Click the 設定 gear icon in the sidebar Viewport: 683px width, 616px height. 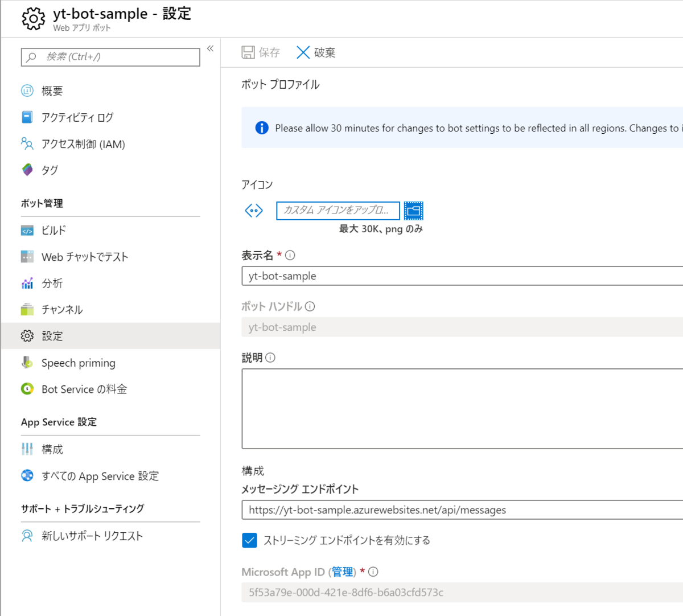pos(27,336)
